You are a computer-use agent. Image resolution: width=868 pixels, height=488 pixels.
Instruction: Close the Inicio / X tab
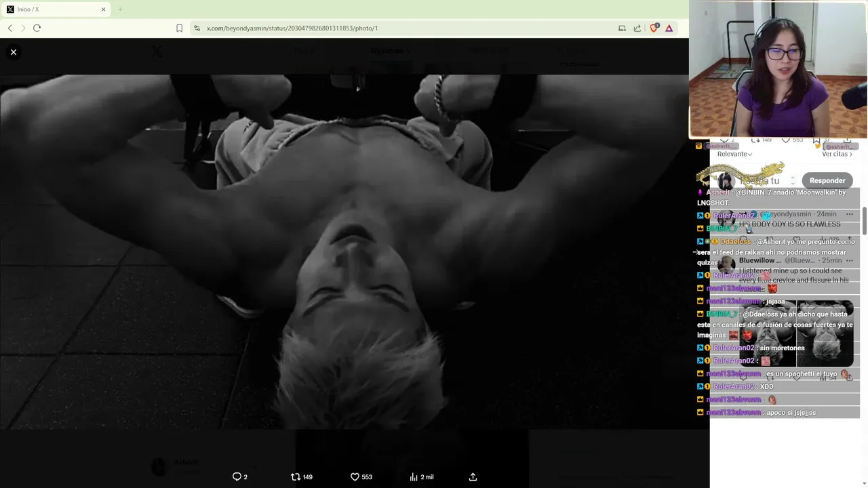[104, 9]
